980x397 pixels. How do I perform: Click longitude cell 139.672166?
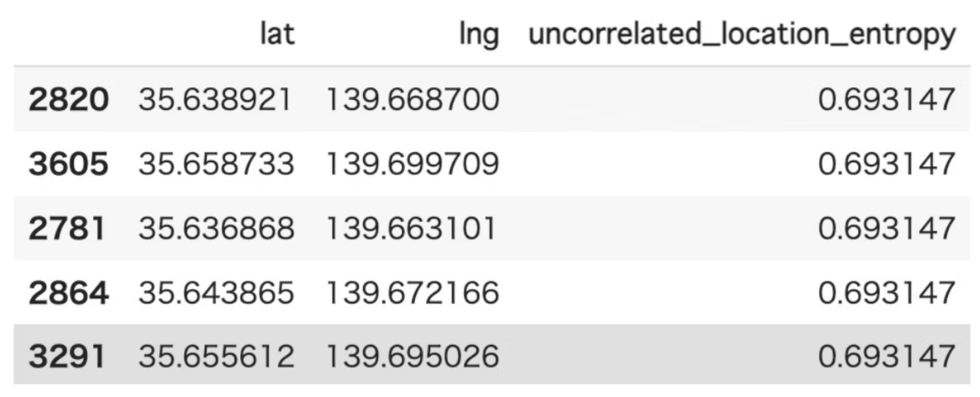point(412,293)
